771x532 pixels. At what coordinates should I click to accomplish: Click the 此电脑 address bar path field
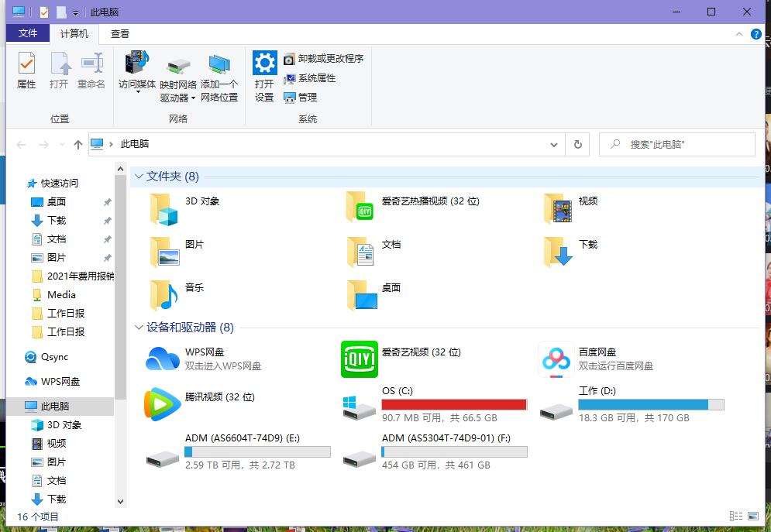click(x=326, y=144)
